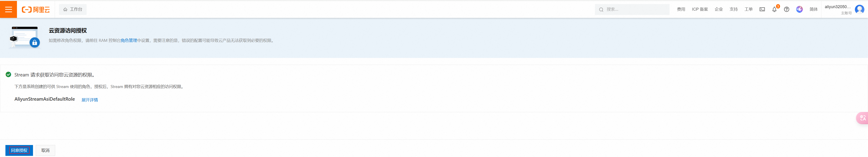Open the 简体 language selector

(814, 10)
